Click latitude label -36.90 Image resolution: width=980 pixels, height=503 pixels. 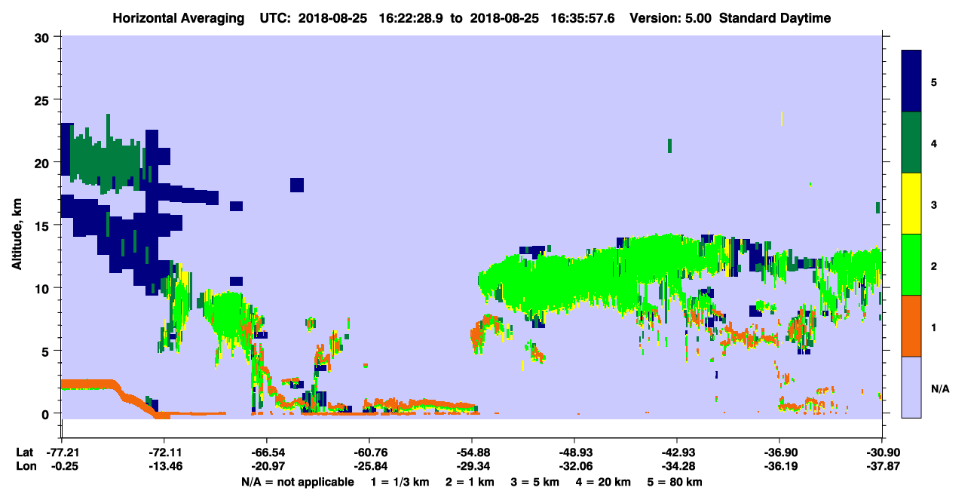pos(779,452)
